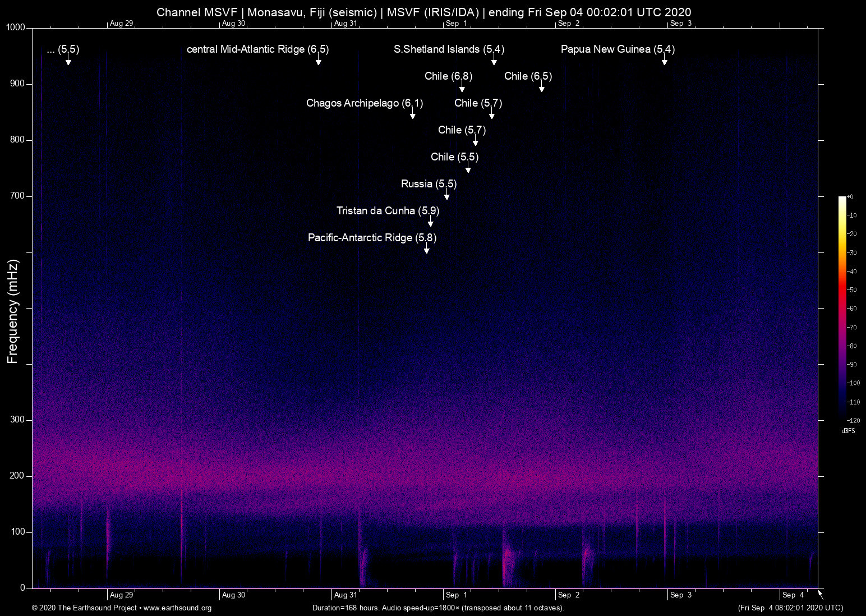Click the '0' frequency axis label

23,588
